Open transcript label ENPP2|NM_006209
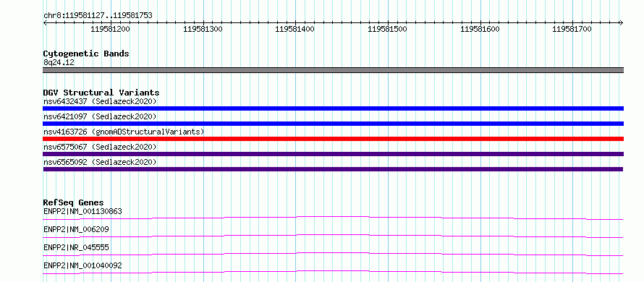644x282 pixels. [x=76, y=229]
